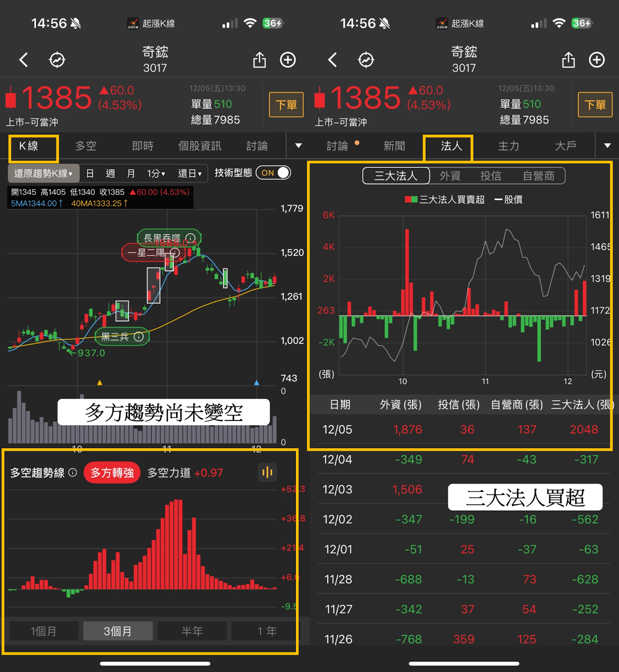Select weekly 週 K-line period
The image size is (619, 672).
click(111, 173)
